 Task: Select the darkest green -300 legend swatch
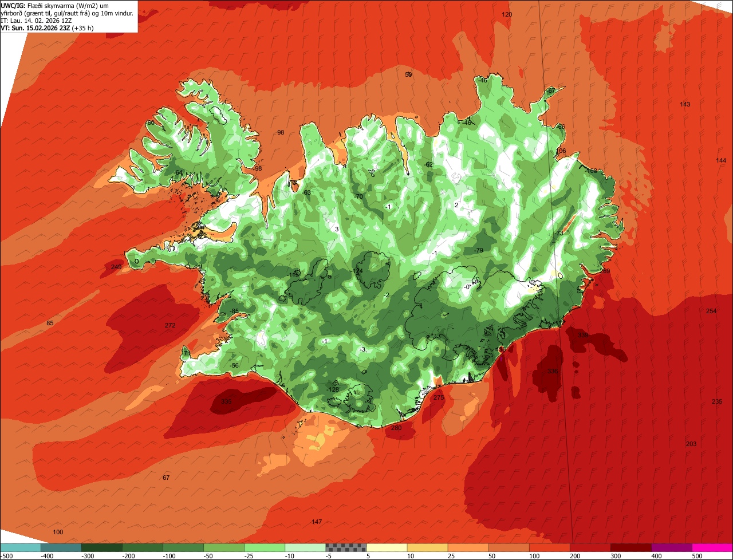(101, 547)
